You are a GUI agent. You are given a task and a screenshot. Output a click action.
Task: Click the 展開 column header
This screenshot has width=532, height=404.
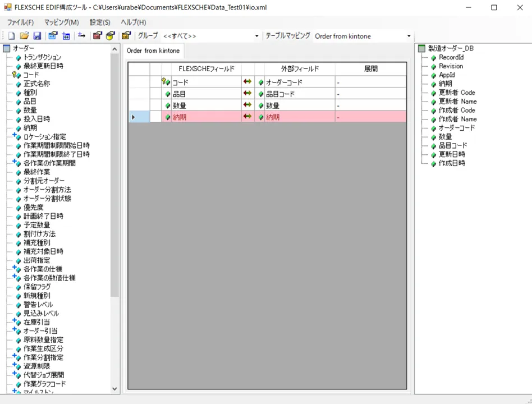[x=370, y=69]
